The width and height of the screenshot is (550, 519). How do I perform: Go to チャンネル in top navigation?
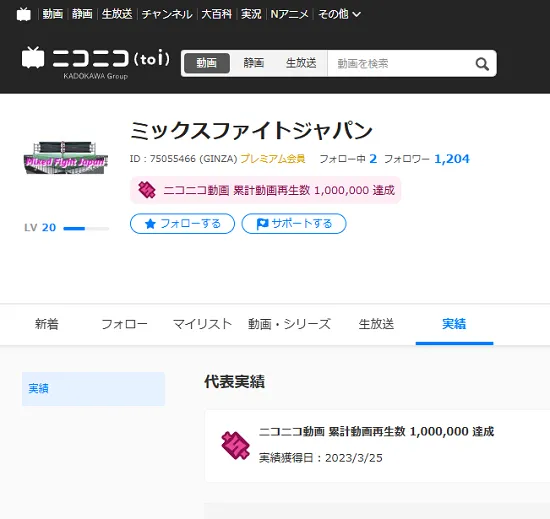[167, 14]
